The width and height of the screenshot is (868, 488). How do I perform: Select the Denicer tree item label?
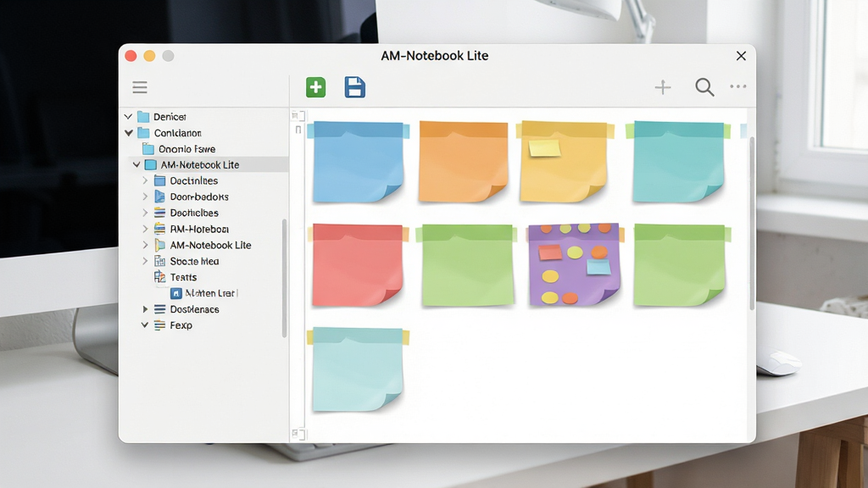[x=170, y=117]
